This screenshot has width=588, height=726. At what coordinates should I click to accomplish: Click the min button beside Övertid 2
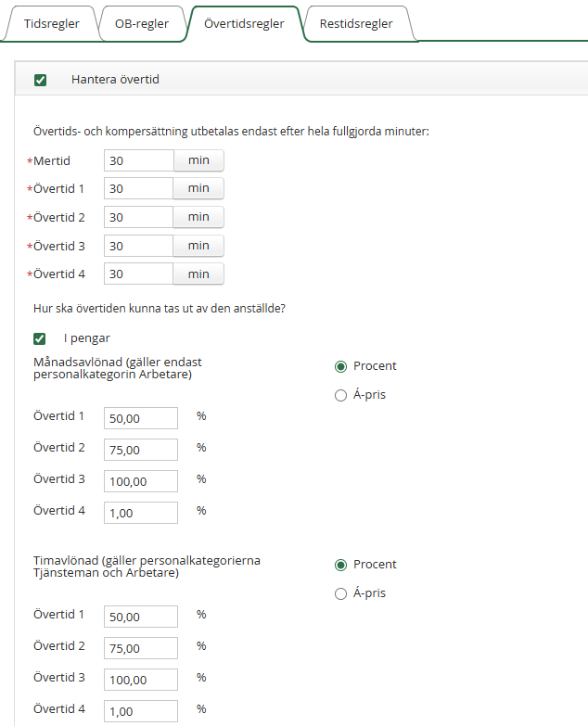click(198, 217)
